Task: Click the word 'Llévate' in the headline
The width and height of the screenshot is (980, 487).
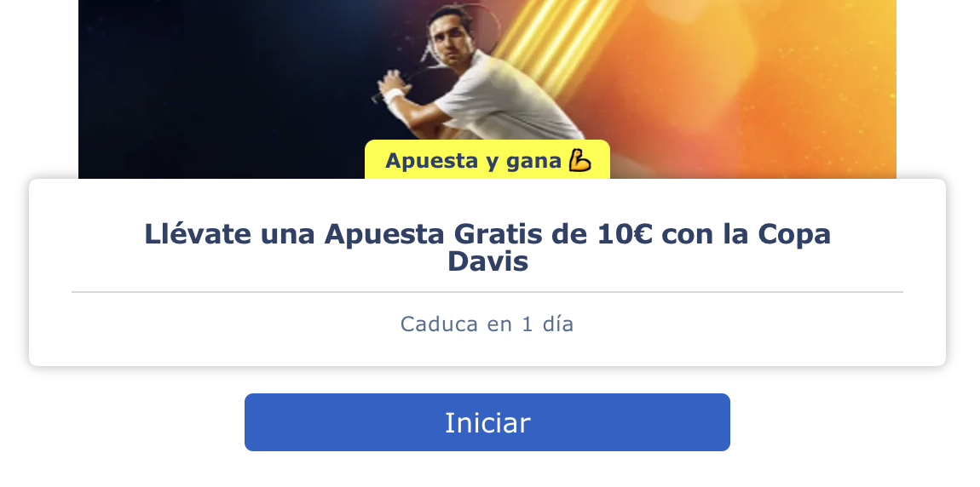Action: tap(198, 234)
